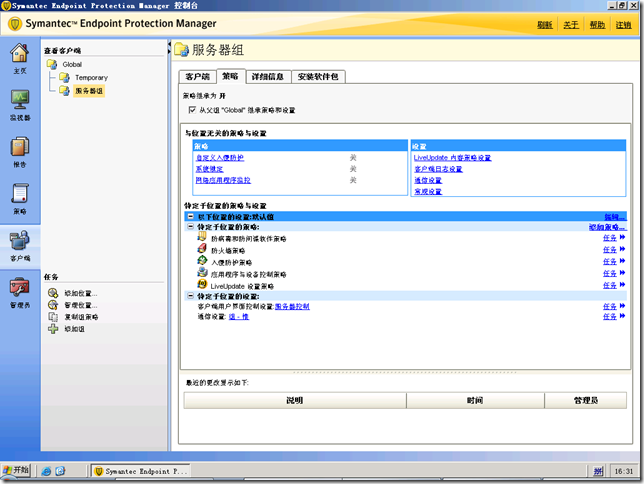Viewport: 644px width, 484px height.
Task: Open the 管理员 (Admin) toolbox page
Action: coord(20,293)
